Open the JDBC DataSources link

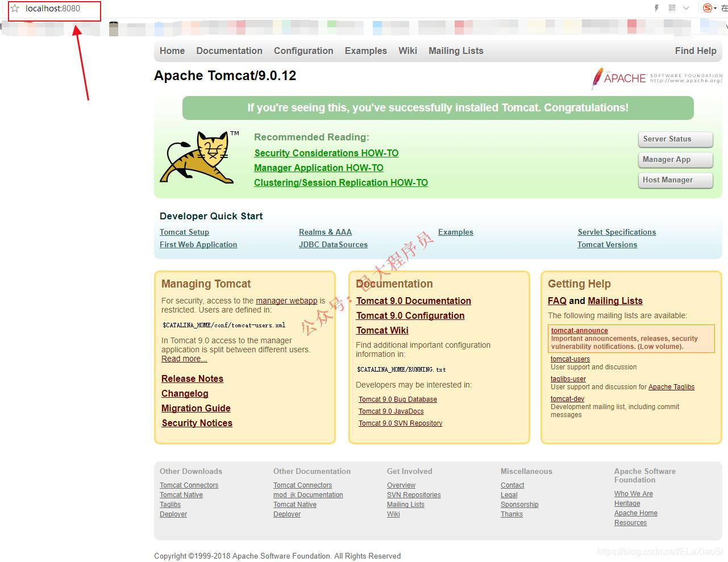click(333, 244)
